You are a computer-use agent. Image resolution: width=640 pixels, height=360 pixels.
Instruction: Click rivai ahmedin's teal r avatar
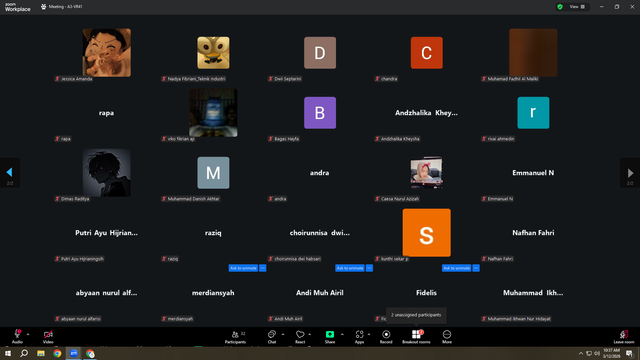coord(533,113)
